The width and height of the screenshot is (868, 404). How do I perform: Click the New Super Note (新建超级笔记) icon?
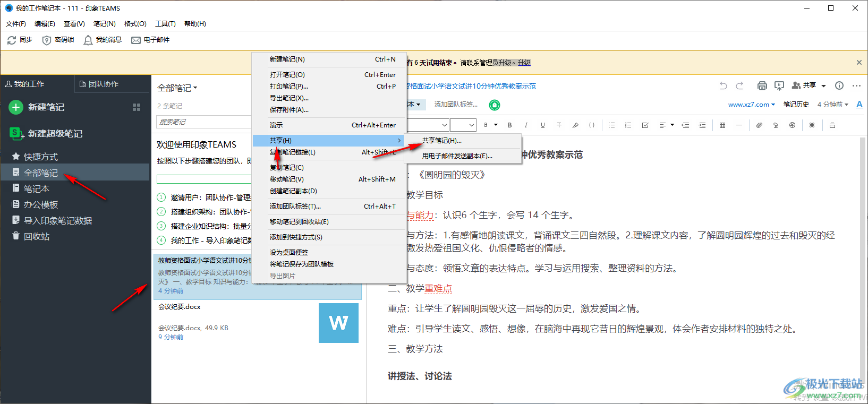coord(17,133)
